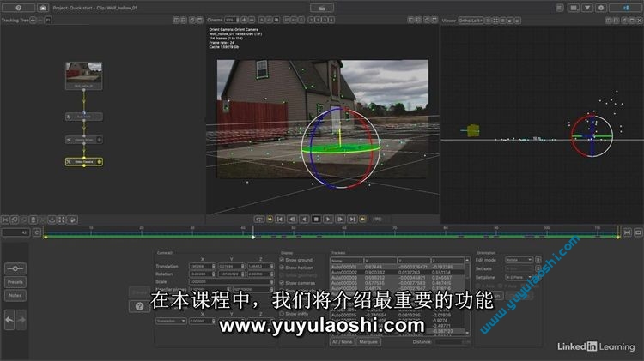Click the downward triangle icon at top right
Image resolution: width=644 pixels, height=361 pixels.
[x=587, y=8]
